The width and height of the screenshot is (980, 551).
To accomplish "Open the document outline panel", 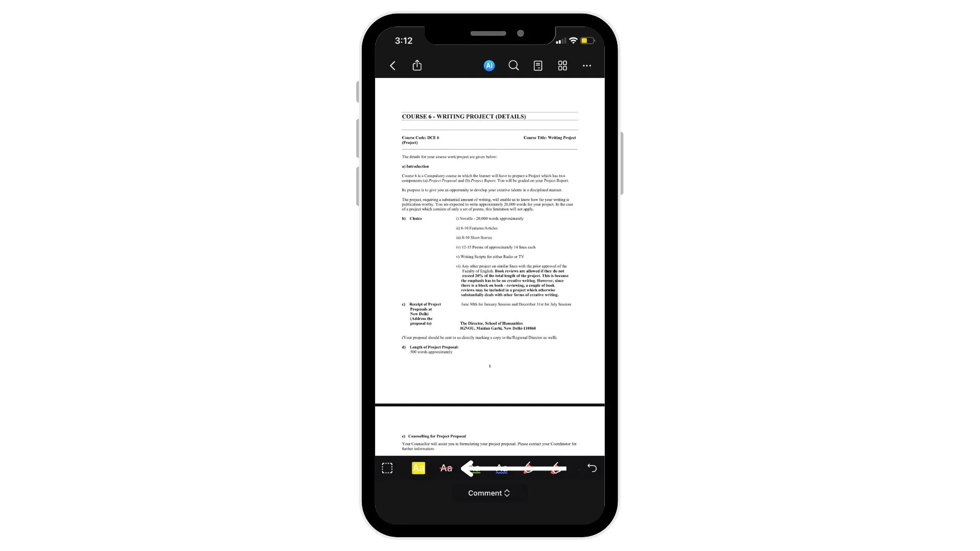I will (538, 65).
